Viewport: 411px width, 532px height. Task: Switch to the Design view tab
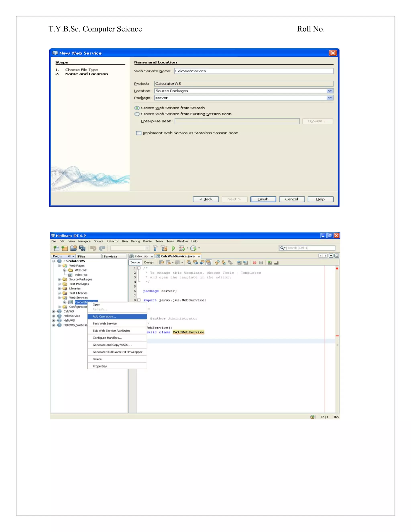point(149,262)
